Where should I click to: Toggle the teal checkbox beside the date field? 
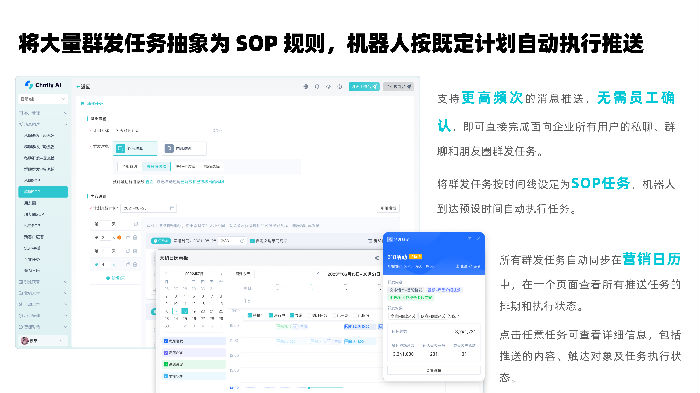pyautogui.click(x=252, y=241)
